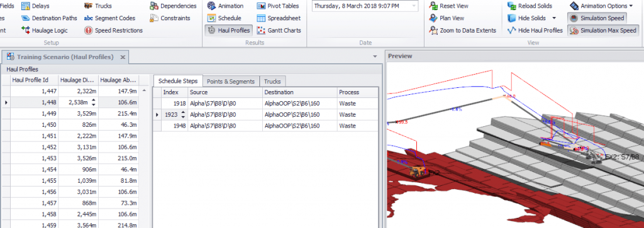Open Gantt Charts results
Image resolution: width=644 pixels, height=228 pixels.
[x=279, y=30]
